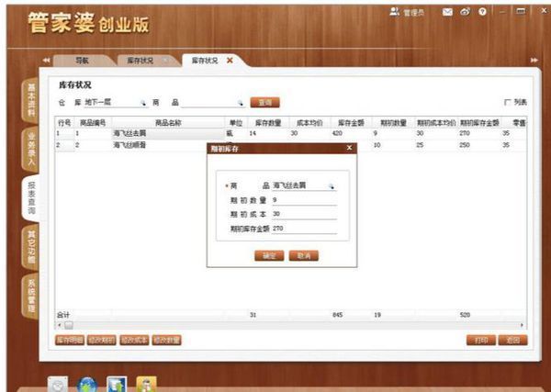The height and width of the screenshot is (392, 551).
Task: Open the 仓库 lookup selector
Action: tap(143, 103)
